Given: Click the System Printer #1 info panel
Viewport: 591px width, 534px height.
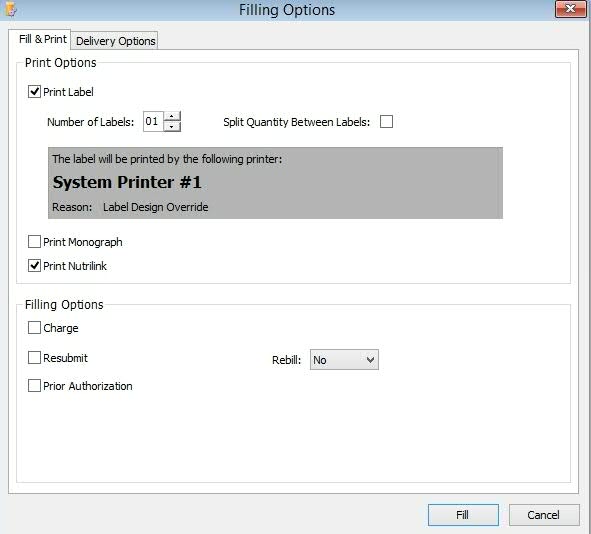Looking at the screenshot, I should pyautogui.click(x=275, y=183).
